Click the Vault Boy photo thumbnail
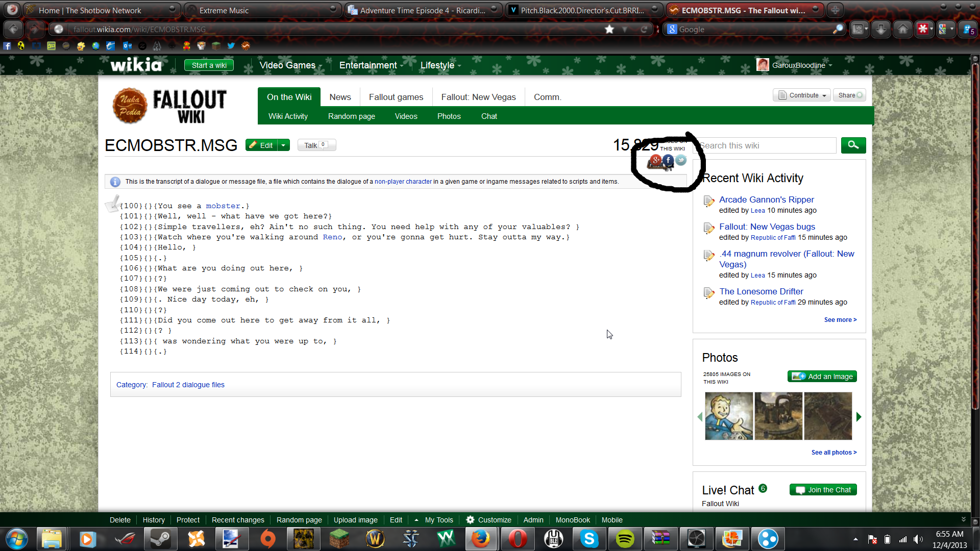 pos(728,416)
